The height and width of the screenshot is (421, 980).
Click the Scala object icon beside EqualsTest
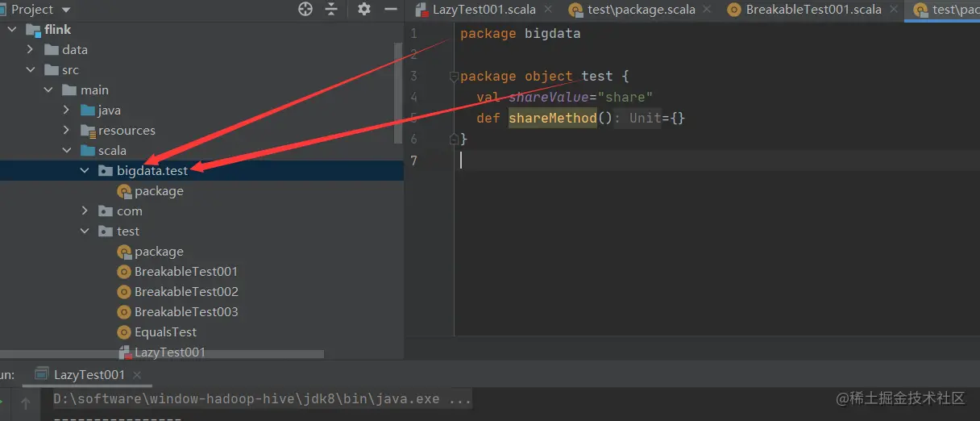(123, 331)
